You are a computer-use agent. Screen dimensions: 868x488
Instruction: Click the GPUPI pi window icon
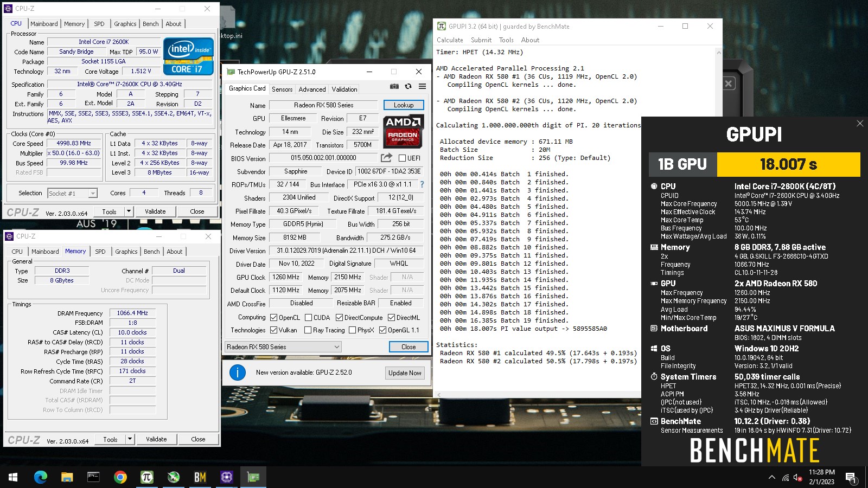pyautogui.click(x=442, y=26)
